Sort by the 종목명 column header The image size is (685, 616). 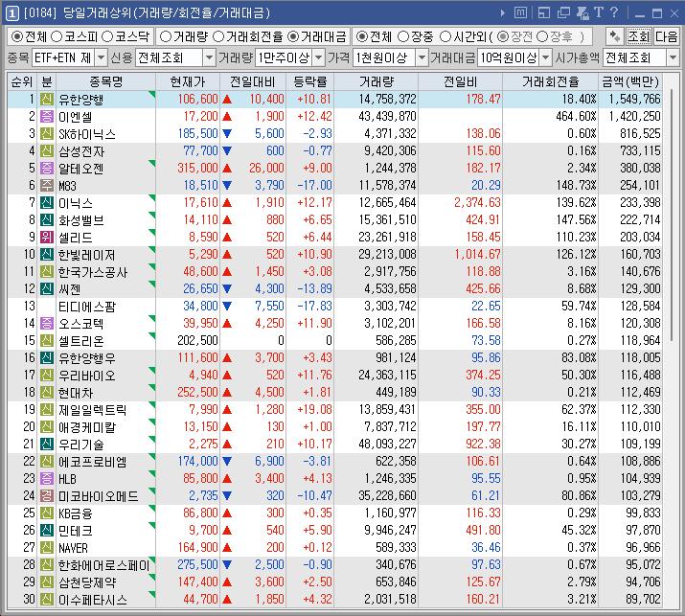tap(105, 81)
